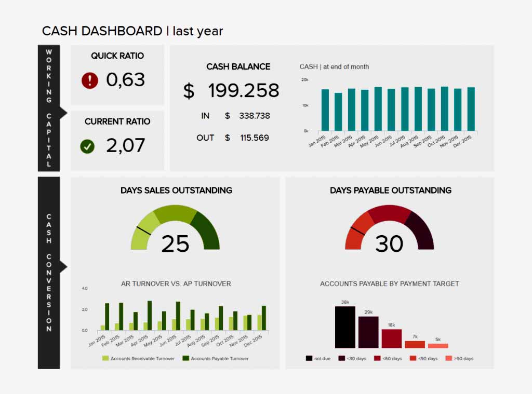Click the 'CASH BALANCE' heading
The image size is (532, 394).
(238, 67)
